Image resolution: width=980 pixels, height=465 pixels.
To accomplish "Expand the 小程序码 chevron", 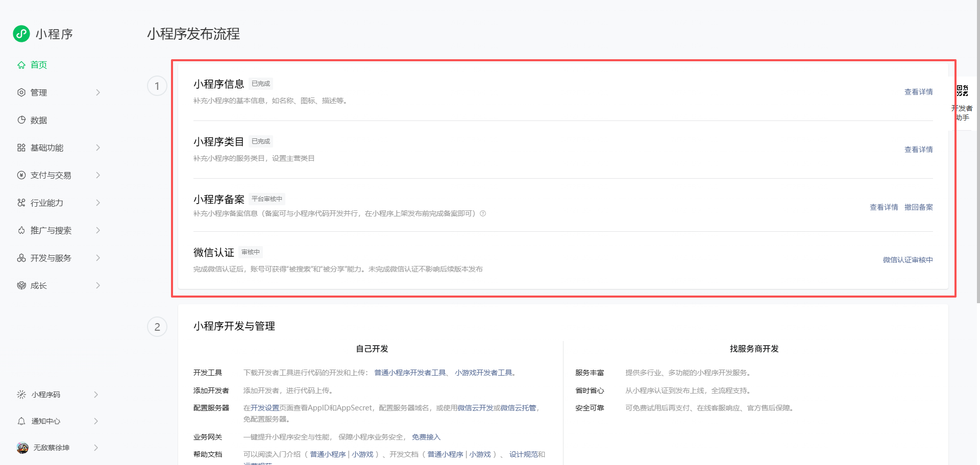I will 96,395.
